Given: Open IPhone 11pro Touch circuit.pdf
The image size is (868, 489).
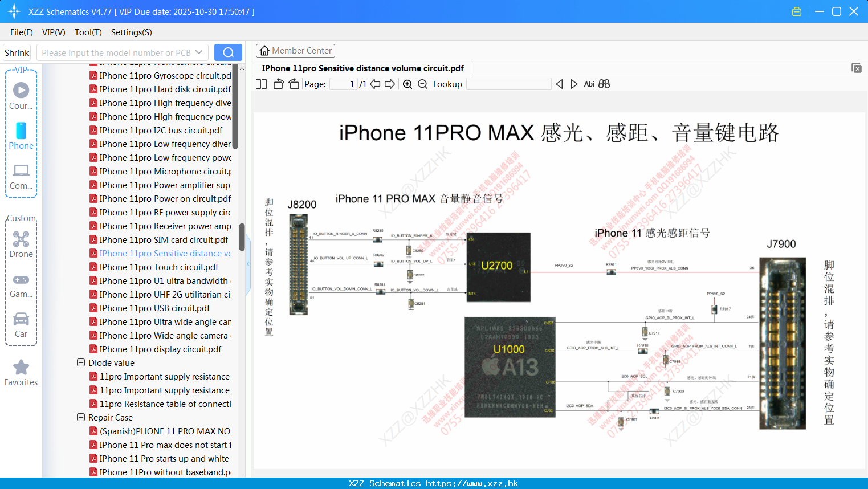Looking at the screenshot, I should (154, 267).
